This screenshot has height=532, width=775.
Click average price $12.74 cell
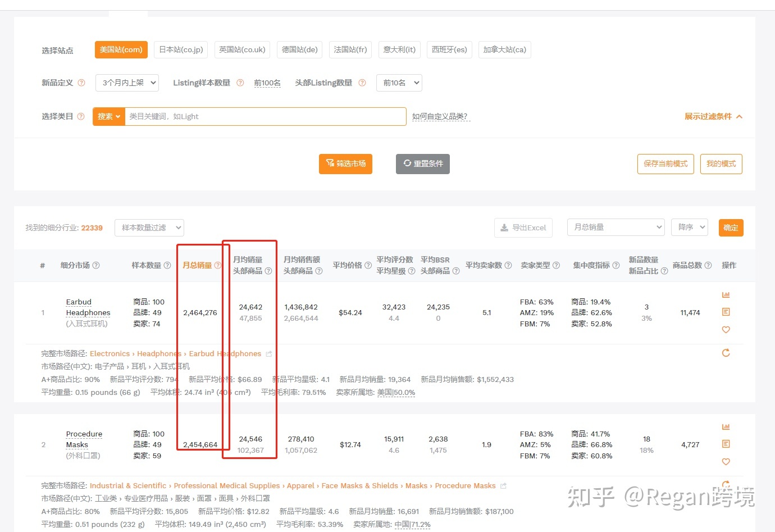coord(350,445)
